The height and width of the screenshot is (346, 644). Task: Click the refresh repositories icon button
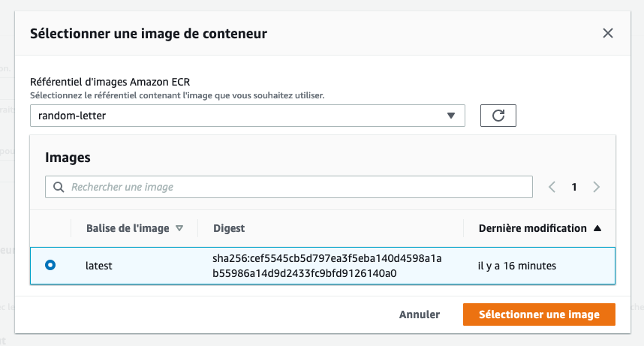click(x=498, y=116)
